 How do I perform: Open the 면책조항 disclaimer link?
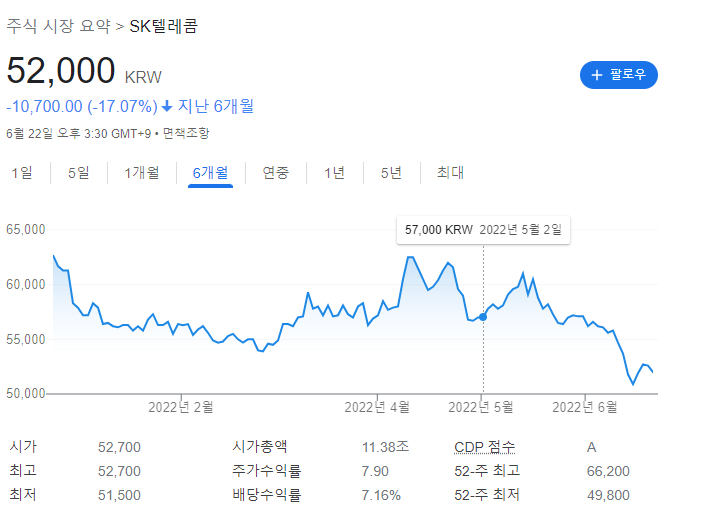tap(186, 133)
